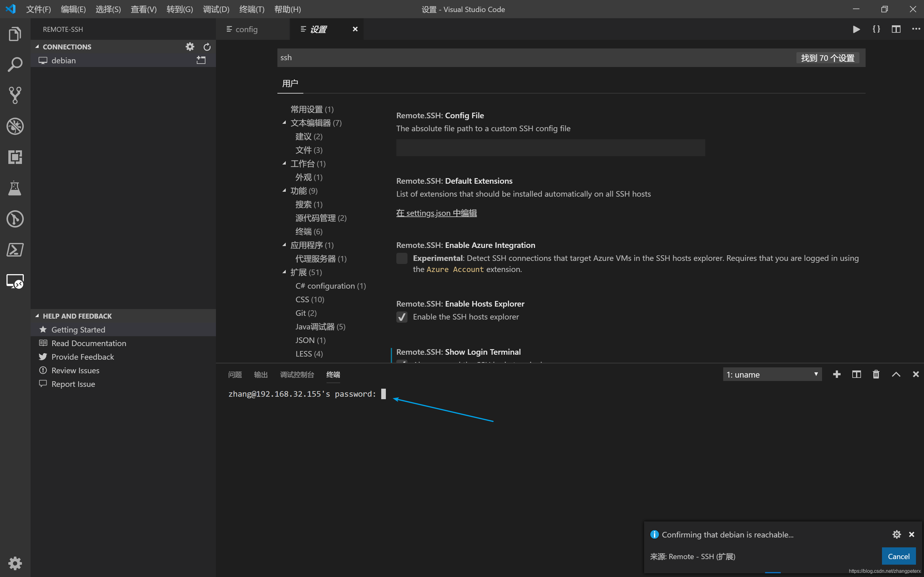Collapse the 功能 settings group
This screenshot has height=577, width=924.
(x=284, y=190)
